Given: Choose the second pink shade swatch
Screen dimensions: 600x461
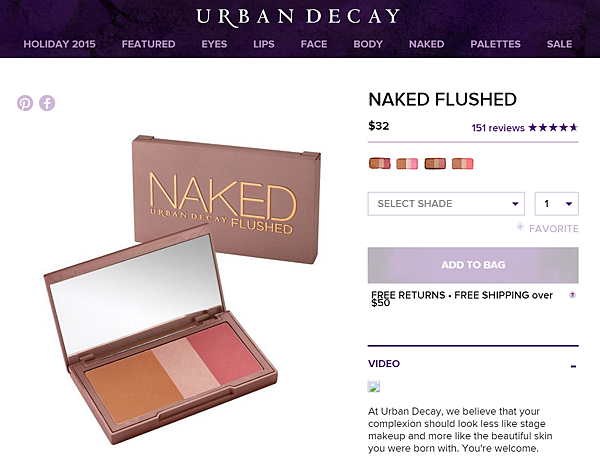Looking at the screenshot, I should pyautogui.click(x=407, y=164).
